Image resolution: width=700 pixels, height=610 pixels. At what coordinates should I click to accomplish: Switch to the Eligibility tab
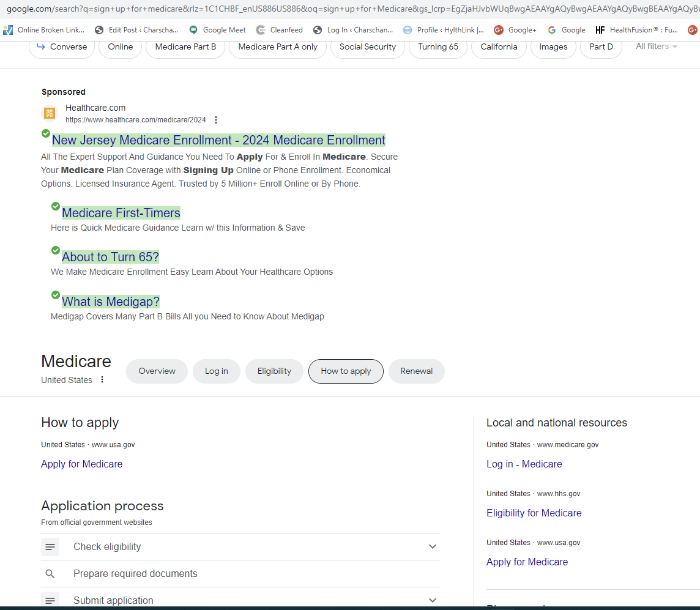(274, 371)
